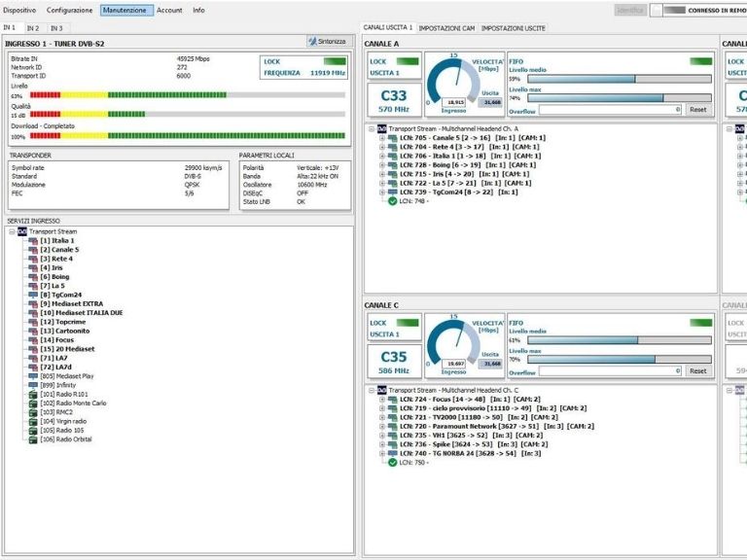
Task: Open the Dispositivo menu
Action: point(19,10)
